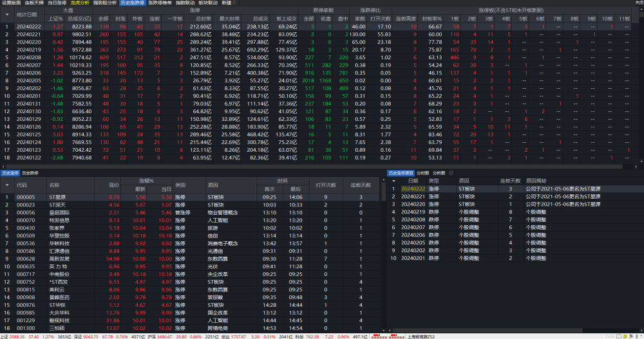Open the 设置版面 tab

point(11,3)
